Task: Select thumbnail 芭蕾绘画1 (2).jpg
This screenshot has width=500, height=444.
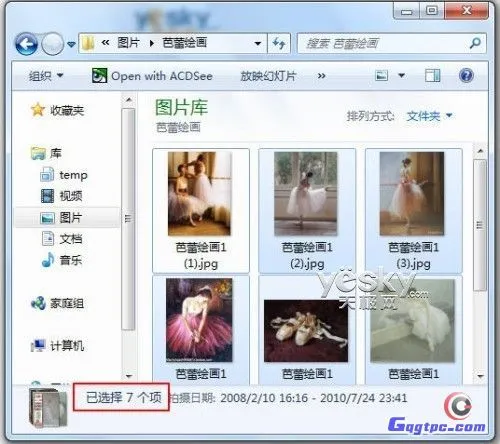Action: coord(307,210)
